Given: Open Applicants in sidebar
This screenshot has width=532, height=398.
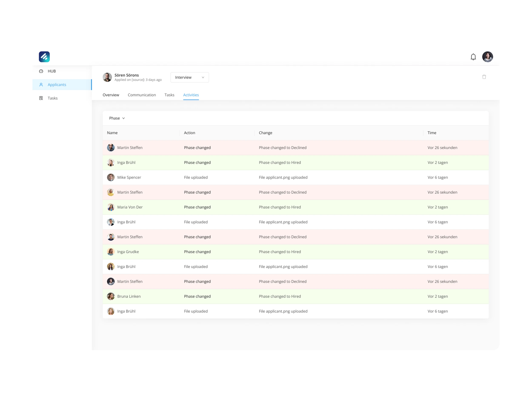Looking at the screenshot, I should point(62,85).
